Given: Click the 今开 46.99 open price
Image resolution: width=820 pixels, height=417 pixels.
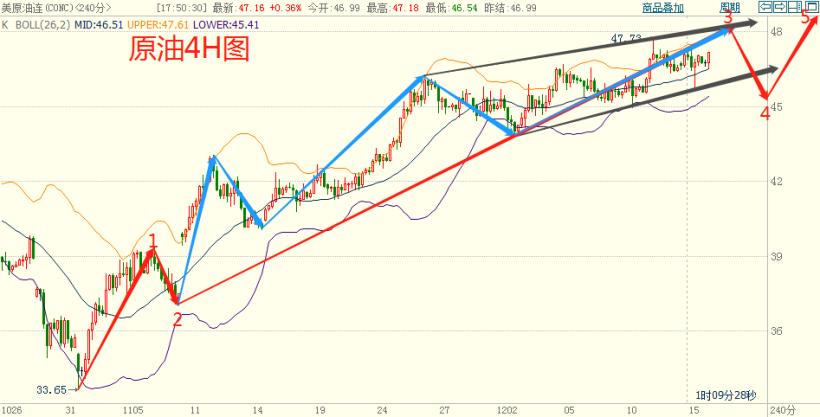Looking at the screenshot, I should (x=334, y=8).
